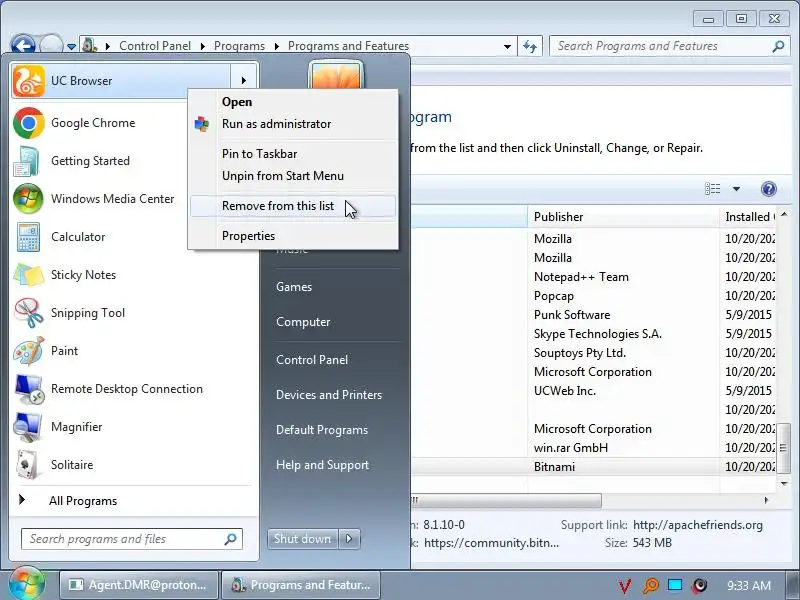Open Remote Desktop Connection

tap(127, 389)
